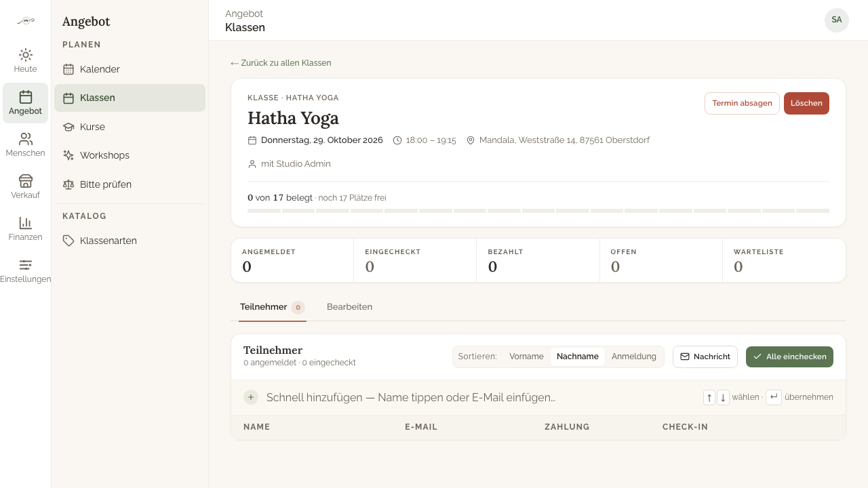Open the Heute sun icon
This screenshot has width=868, height=488.
point(26,55)
